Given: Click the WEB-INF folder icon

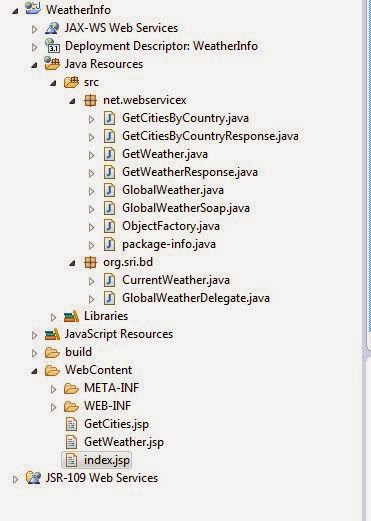Looking at the screenshot, I should [71, 406].
